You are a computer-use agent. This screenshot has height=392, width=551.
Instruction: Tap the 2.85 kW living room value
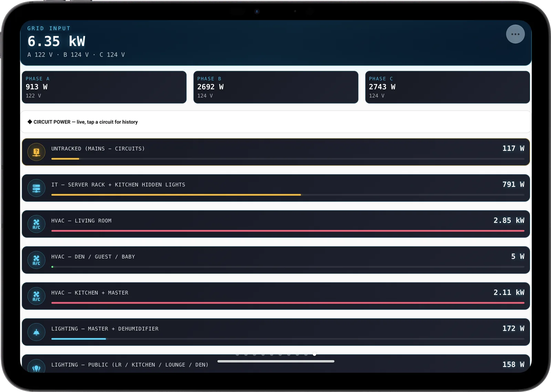click(x=509, y=220)
